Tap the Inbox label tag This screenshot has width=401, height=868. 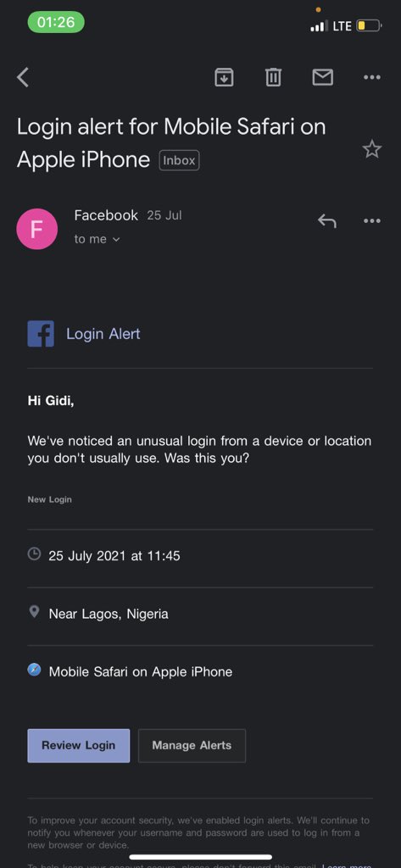coord(179,160)
